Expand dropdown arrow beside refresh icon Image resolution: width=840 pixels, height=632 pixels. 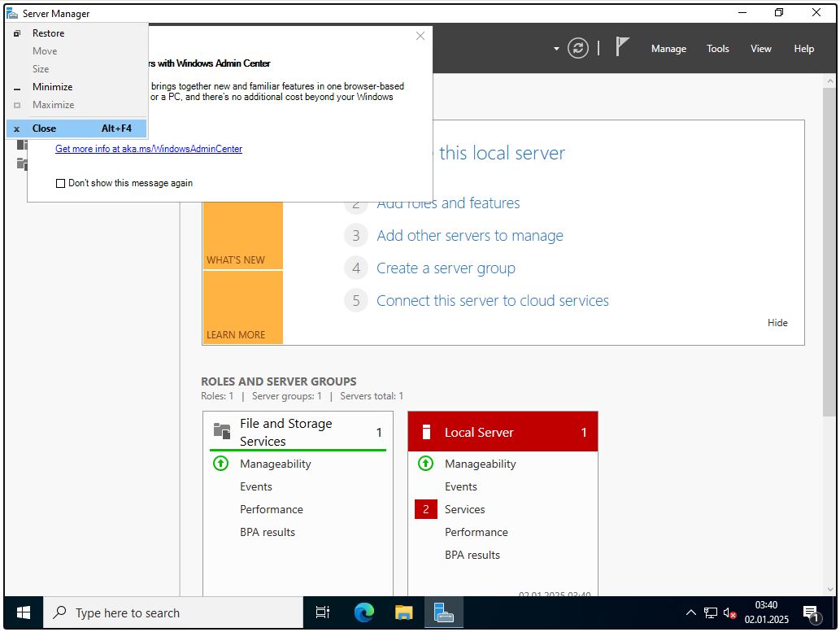coord(556,49)
